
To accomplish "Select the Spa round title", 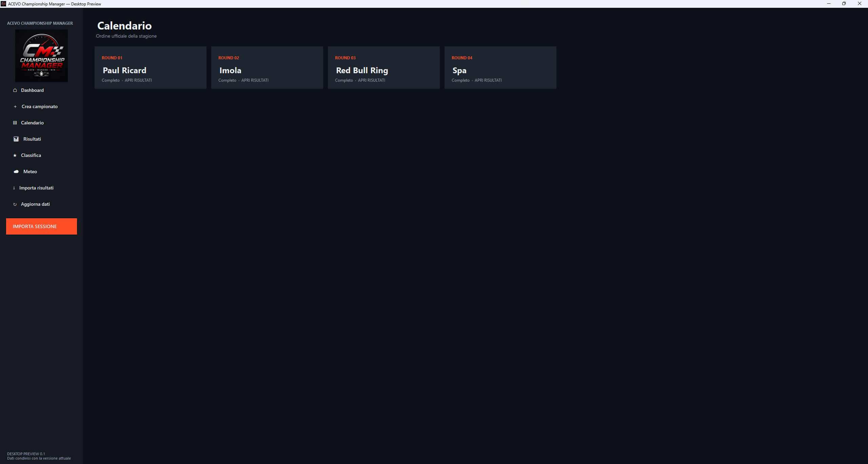I will tap(459, 70).
